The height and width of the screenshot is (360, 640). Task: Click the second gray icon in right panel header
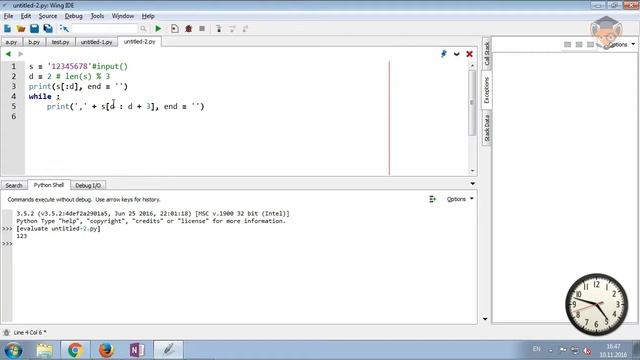tap(579, 44)
